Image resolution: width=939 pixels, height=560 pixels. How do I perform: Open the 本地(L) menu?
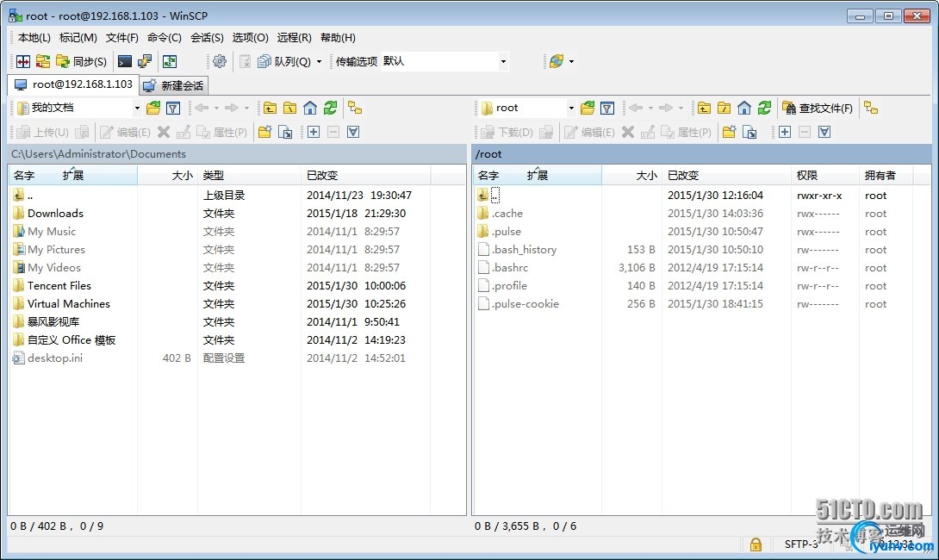pyautogui.click(x=34, y=38)
